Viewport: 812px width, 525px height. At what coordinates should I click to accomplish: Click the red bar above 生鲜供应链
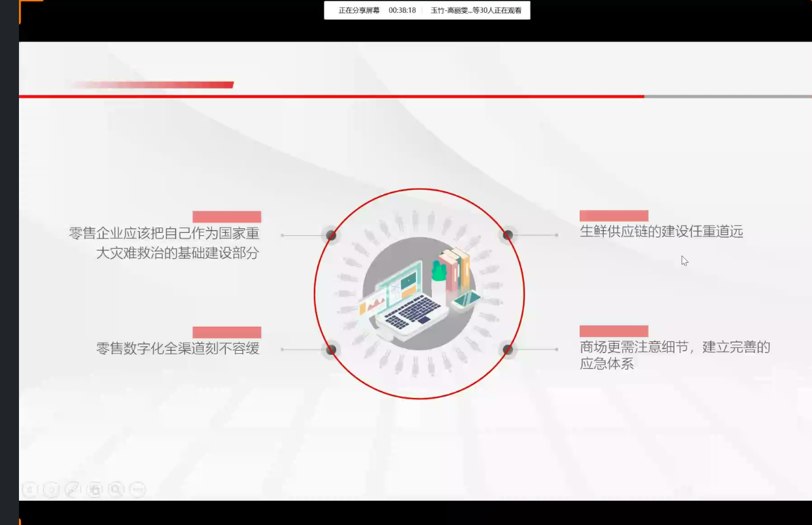tap(614, 216)
